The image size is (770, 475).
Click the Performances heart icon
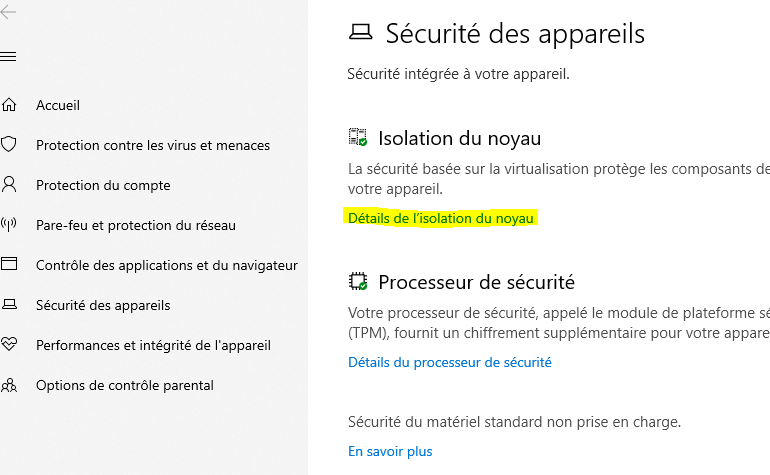coord(10,345)
